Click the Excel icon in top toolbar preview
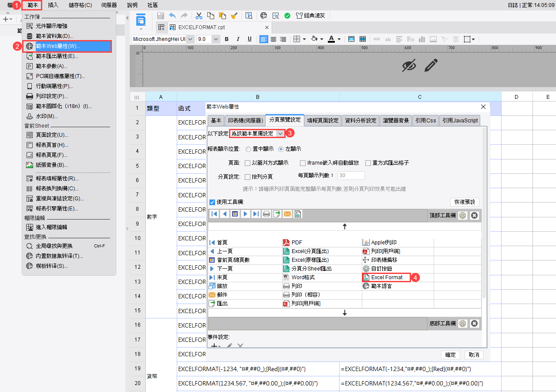556x392 pixels. pyautogui.click(x=298, y=214)
